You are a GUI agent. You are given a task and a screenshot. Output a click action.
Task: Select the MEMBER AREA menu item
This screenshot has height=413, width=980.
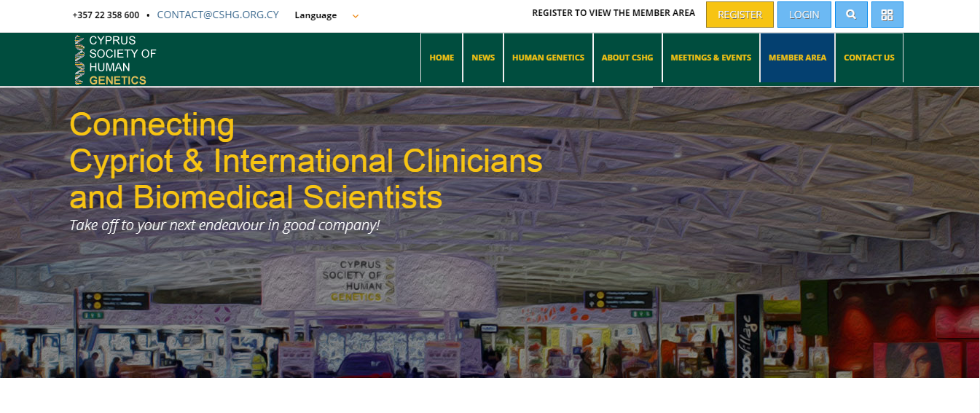click(x=797, y=58)
